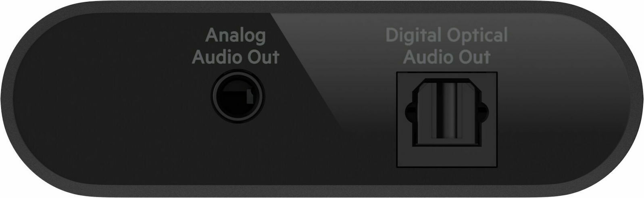Click the rounded right end of device
This screenshot has width=644, height=198.
[x=628, y=99]
